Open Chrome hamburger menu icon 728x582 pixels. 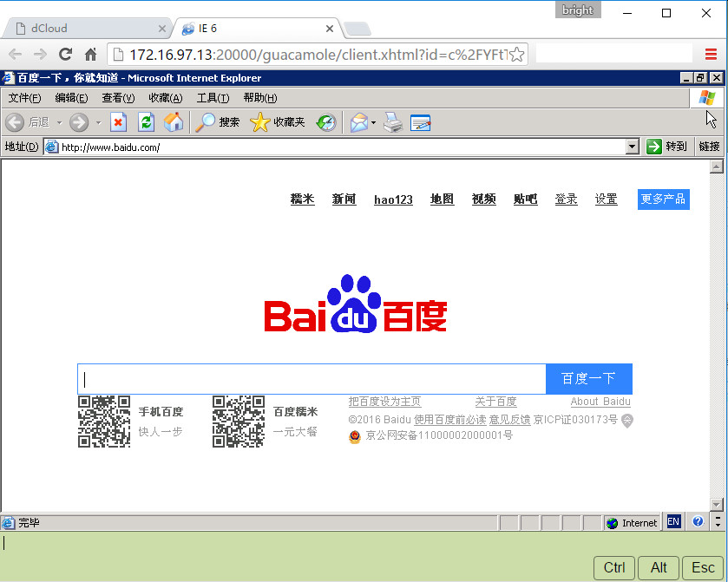tap(711, 55)
